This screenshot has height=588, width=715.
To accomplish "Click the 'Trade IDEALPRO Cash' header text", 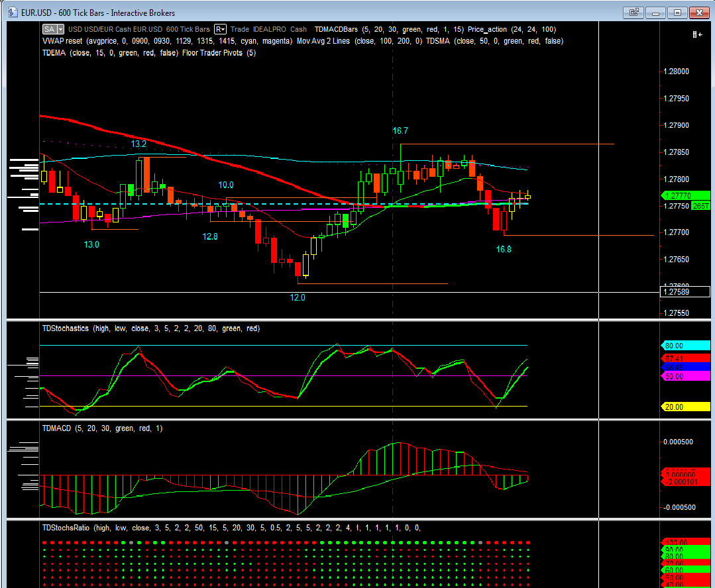I will coord(268,29).
